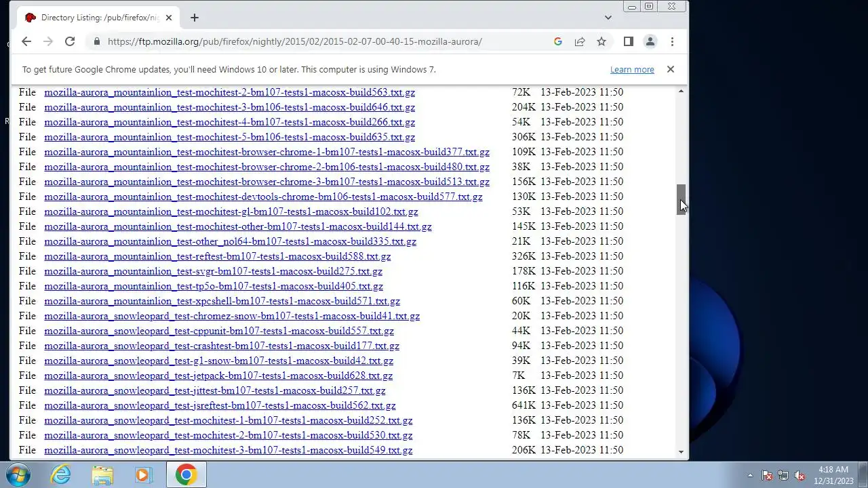The width and height of the screenshot is (868, 488).
Task: Open snowleopard mochitest-2 build530 file
Action: [x=228, y=435]
